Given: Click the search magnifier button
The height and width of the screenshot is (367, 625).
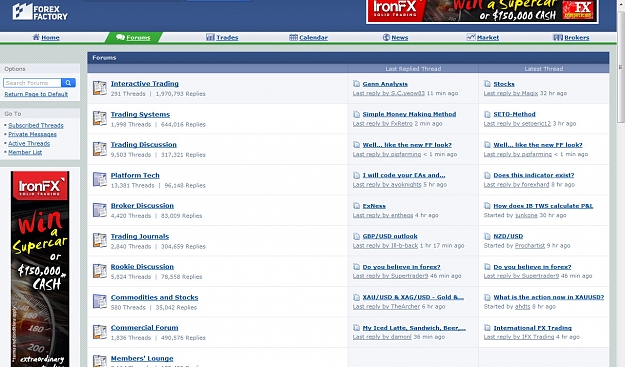Looking at the screenshot, I should tap(68, 83).
